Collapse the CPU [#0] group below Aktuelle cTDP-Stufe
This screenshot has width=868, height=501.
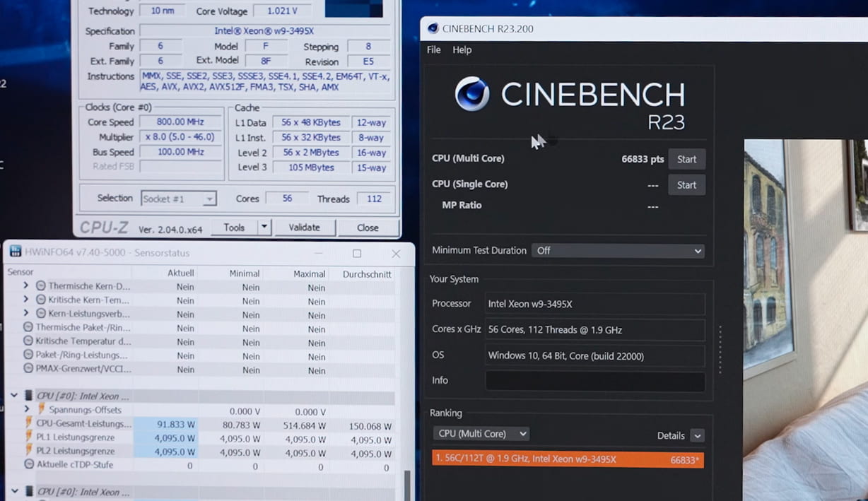point(14,492)
